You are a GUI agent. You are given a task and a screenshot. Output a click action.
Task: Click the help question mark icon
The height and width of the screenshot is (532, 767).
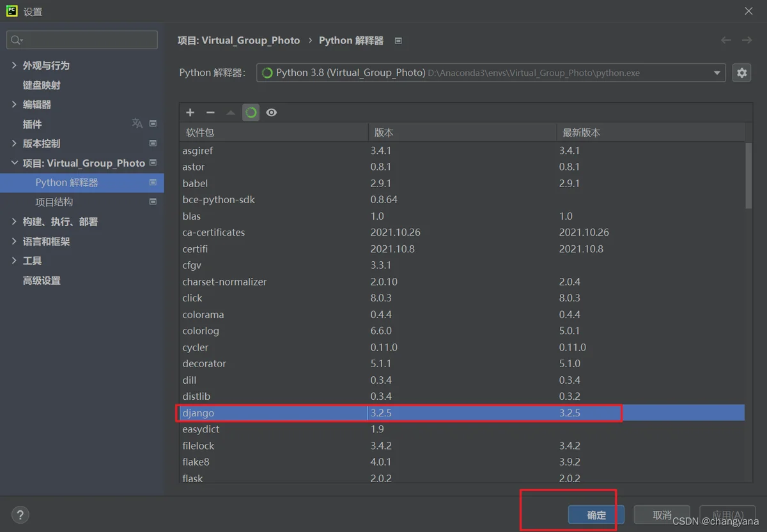(20, 515)
